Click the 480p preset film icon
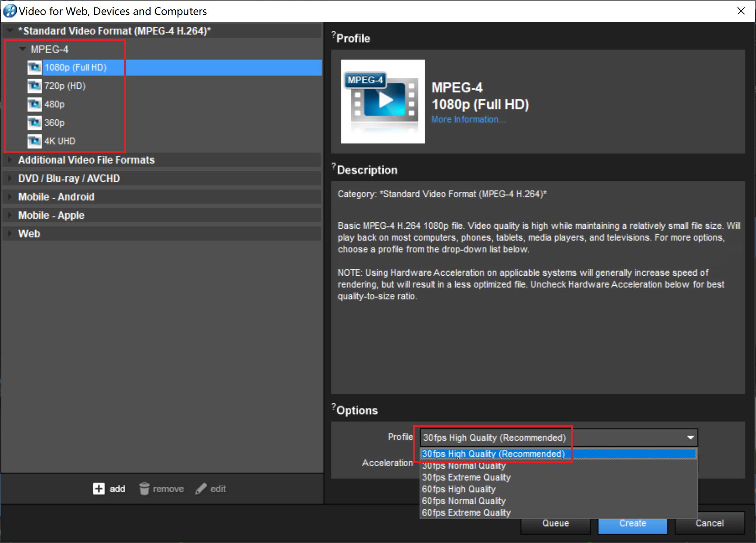This screenshot has height=543, width=756. pyautogui.click(x=34, y=104)
